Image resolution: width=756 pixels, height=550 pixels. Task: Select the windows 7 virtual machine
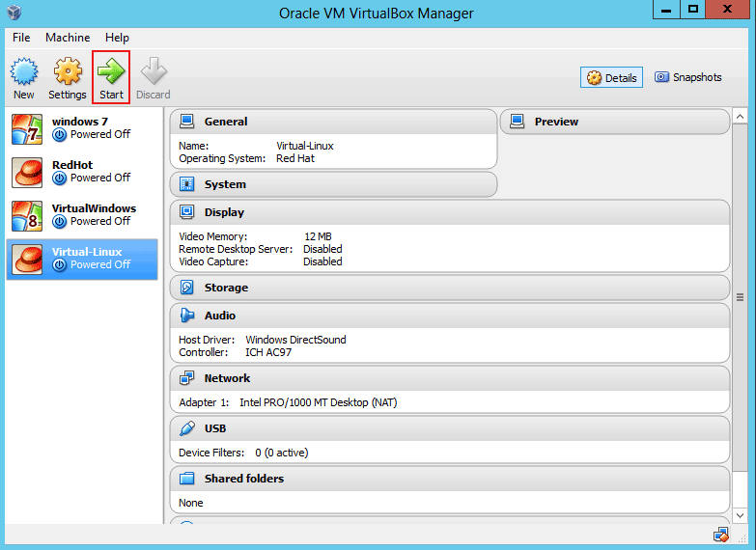tap(82, 129)
